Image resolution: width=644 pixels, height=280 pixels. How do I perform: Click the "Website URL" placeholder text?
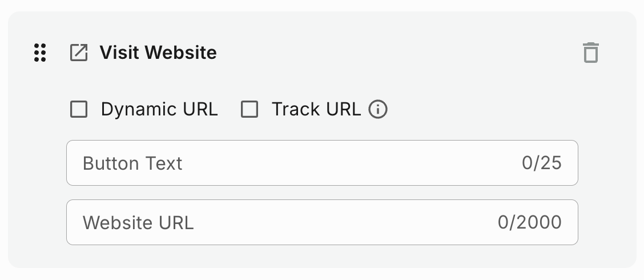coord(138,222)
